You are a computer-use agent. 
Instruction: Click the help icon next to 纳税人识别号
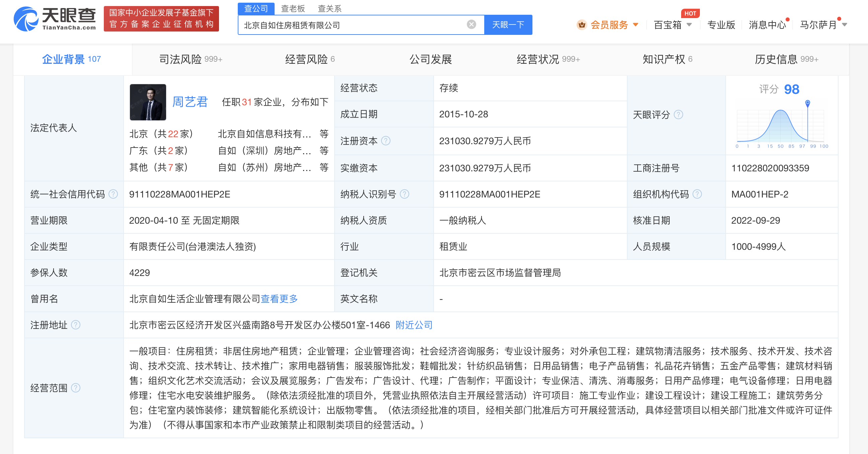click(x=404, y=194)
